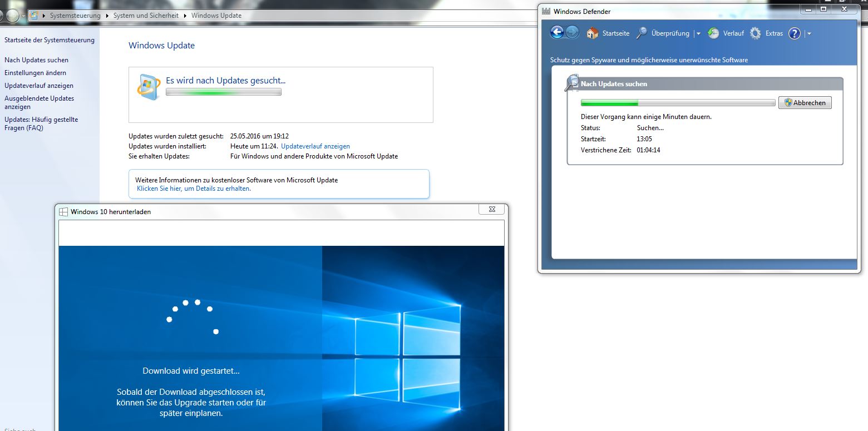This screenshot has height=431, width=868.
Task: Minimize the Windows Defender window
Action: coord(808,9)
